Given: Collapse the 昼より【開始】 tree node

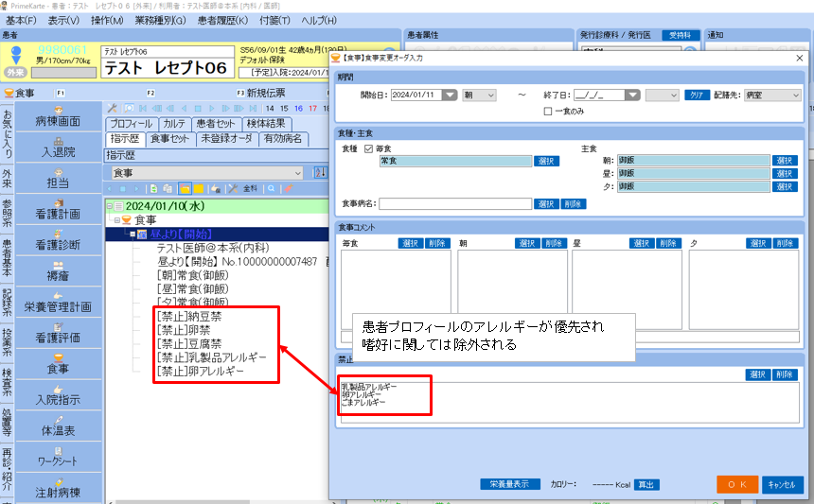Looking at the screenshot, I should (x=133, y=235).
